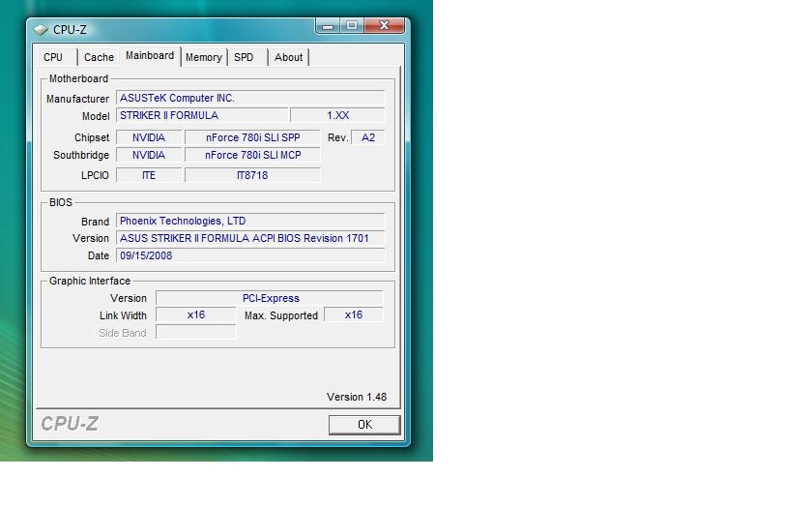Click the PCI-Express version field
The height and width of the screenshot is (508, 812).
(x=270, y=298)
